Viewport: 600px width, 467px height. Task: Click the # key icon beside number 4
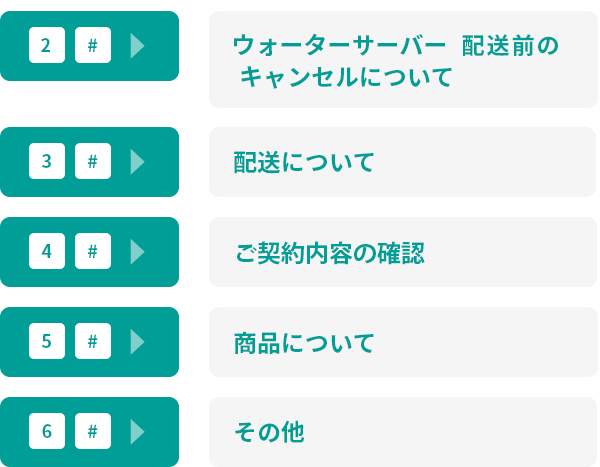tap(93, 251)
